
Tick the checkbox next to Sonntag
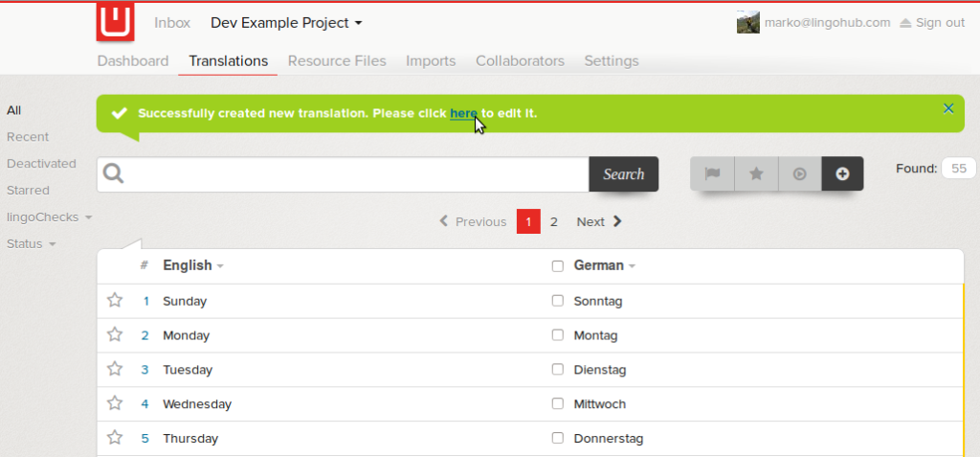click(558, 301)
